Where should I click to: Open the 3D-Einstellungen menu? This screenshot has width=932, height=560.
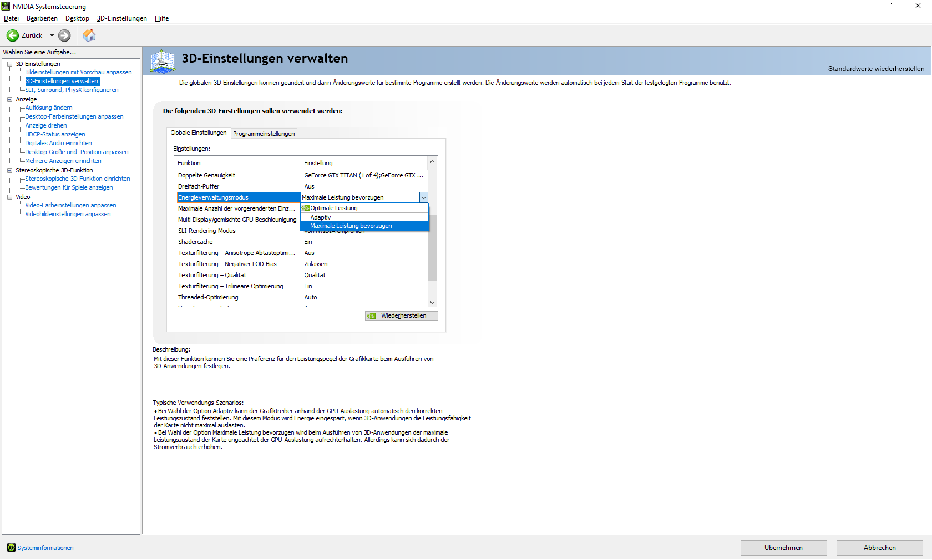pyautogui.click(x=122, y=18)
